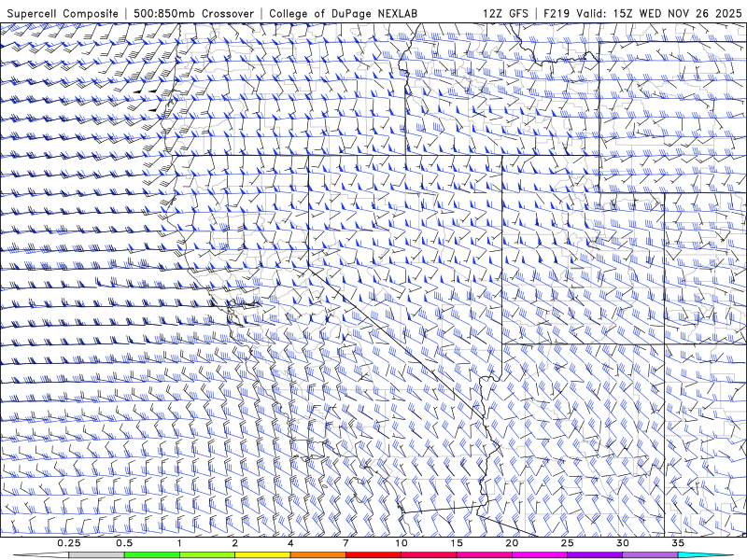This screenshot has height=560, width=747.
Task: Select the white below-0.25 colorbar arrow
Action: coord(41,555)
